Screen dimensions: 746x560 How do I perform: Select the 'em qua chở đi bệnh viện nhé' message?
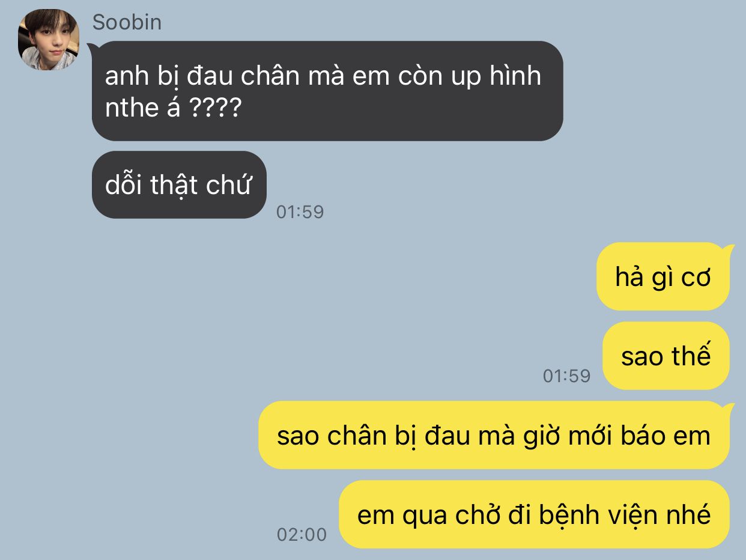[x=534, y=514]
